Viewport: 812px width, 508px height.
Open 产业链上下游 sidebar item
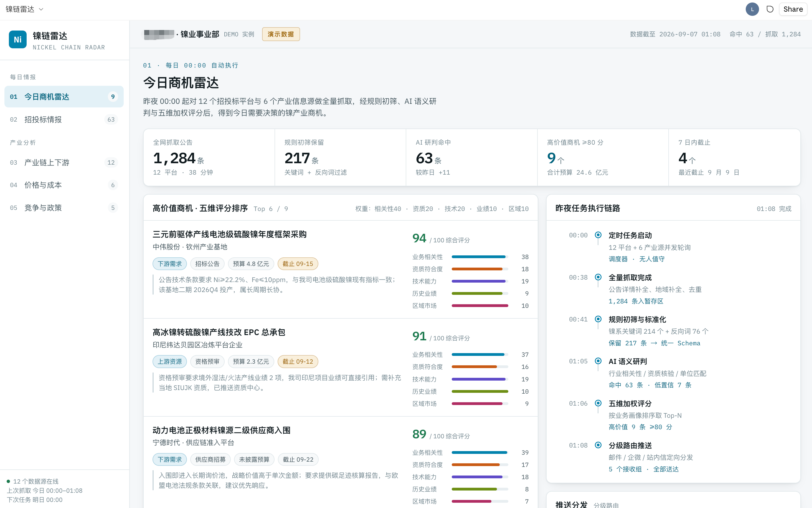point(64,163)
